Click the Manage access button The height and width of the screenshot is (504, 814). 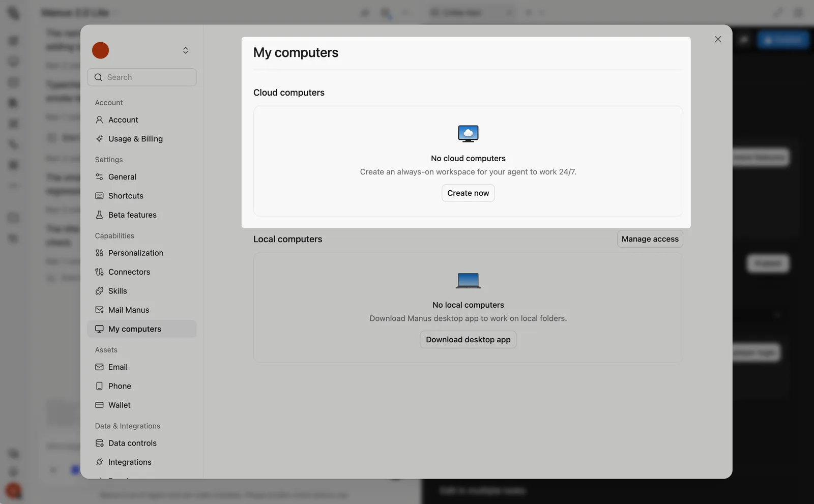click(x=650, y=239)
